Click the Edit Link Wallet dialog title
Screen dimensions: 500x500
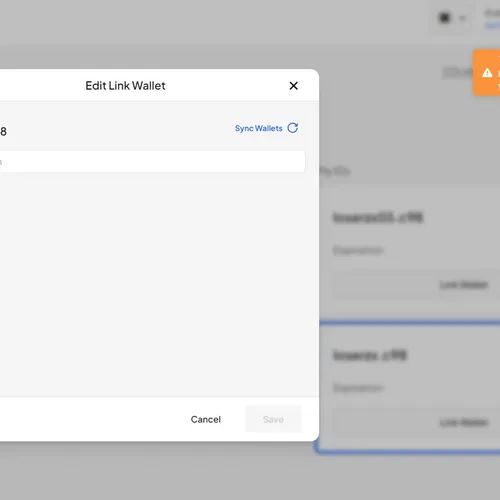[x=125, y=86]
